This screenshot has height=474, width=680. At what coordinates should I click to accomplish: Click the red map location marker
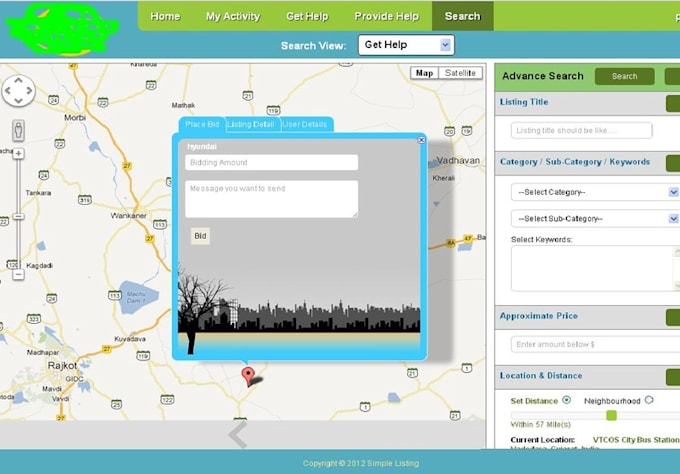pyautogui.click(x=248, y=376)
